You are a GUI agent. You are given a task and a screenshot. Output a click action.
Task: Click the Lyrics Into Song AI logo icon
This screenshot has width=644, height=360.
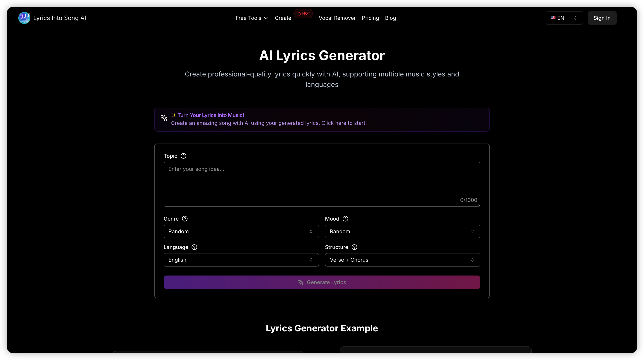point(24,18)
